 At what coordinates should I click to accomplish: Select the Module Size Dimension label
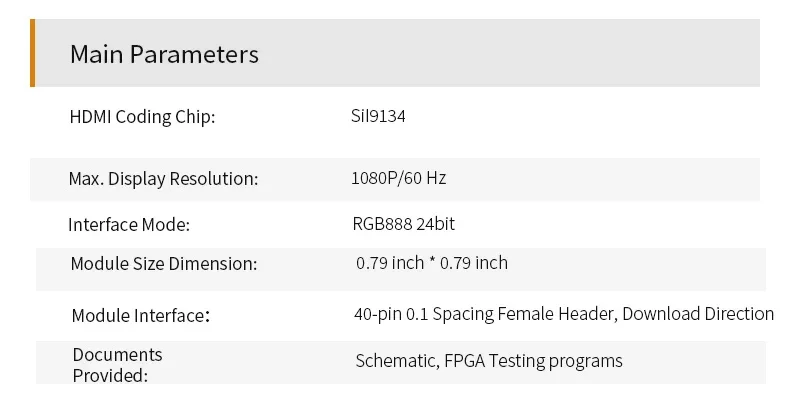164,264
